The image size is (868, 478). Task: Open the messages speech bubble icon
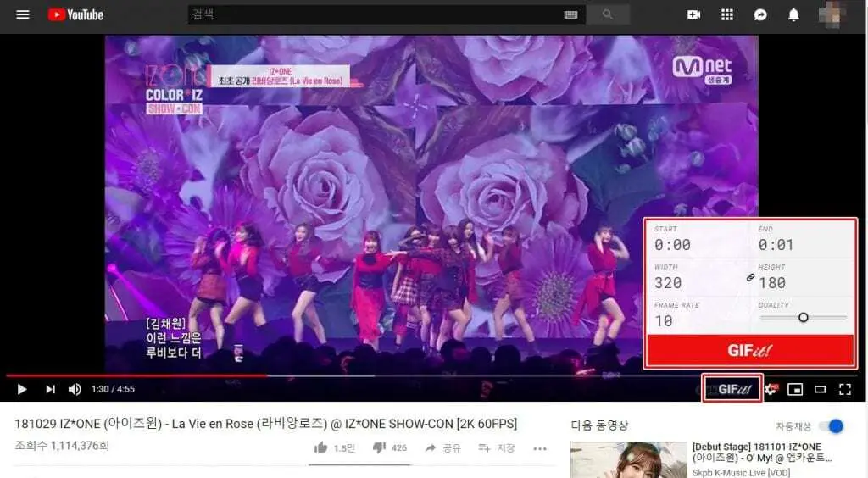(x=760, y=15)
